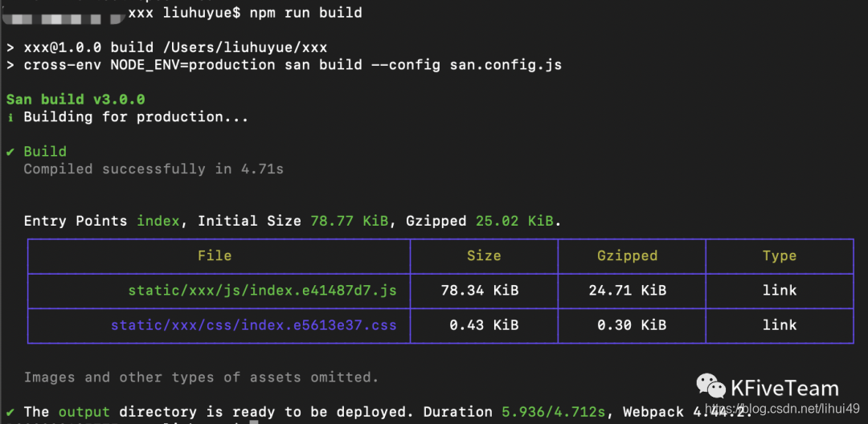Screen dimensions: 868x424
Task: Click the info icon before Building for production
Action: [x=10, y=117]
